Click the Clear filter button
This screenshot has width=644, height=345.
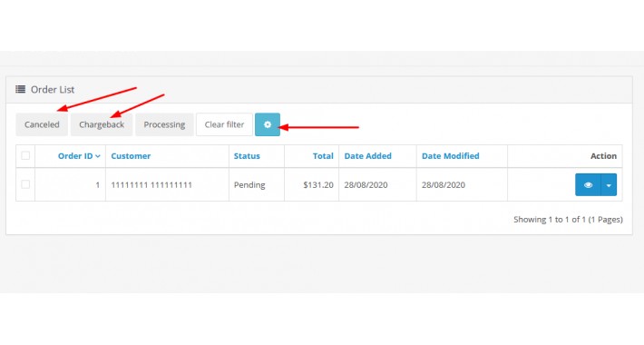coord(224,124)
